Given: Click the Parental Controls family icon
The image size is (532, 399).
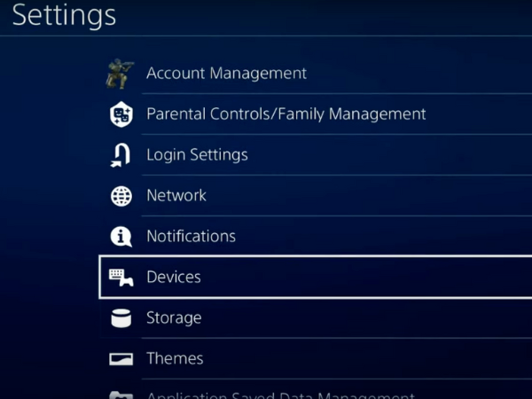Looking at the screenshot, I should click(x=121, y=114).
